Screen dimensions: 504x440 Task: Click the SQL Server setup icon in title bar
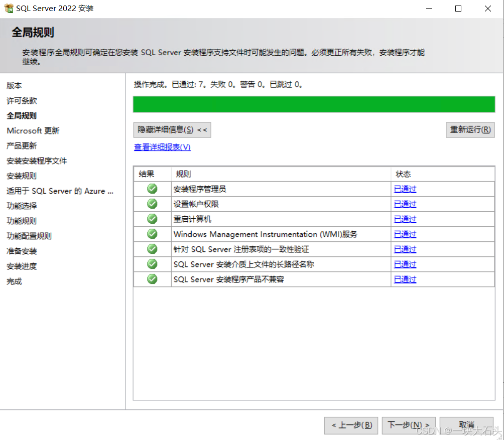(x=9, y=9)
